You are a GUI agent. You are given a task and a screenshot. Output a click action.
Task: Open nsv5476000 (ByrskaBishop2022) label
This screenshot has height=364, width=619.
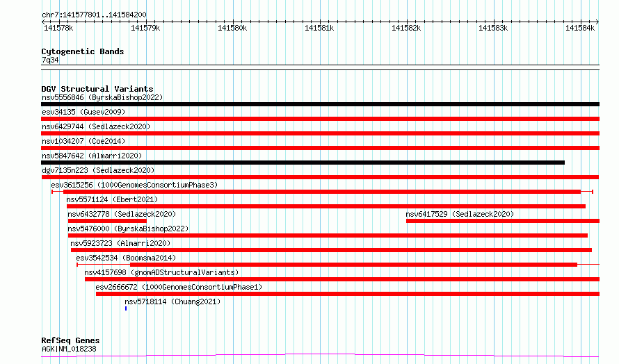(128, 229)
